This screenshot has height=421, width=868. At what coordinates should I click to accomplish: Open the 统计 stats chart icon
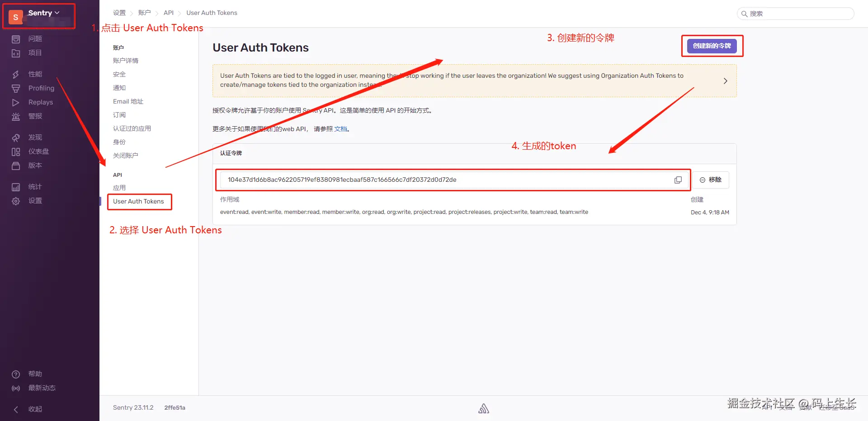coord(16,187)
